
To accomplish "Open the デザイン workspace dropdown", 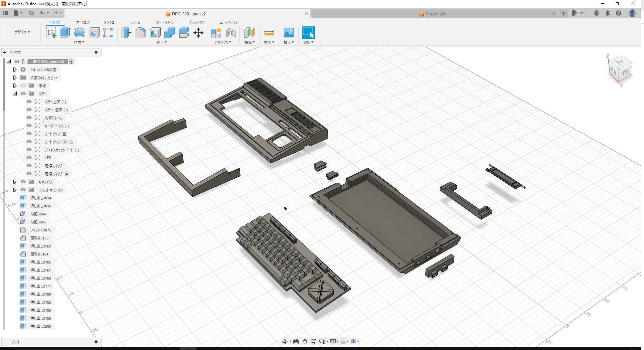I will click(22, 32).
